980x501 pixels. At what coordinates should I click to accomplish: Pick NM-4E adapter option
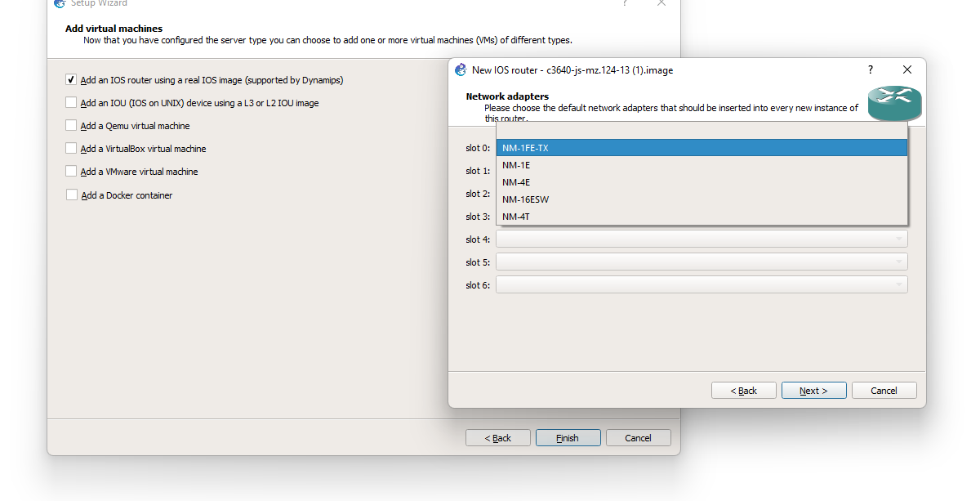coord(702,182)
